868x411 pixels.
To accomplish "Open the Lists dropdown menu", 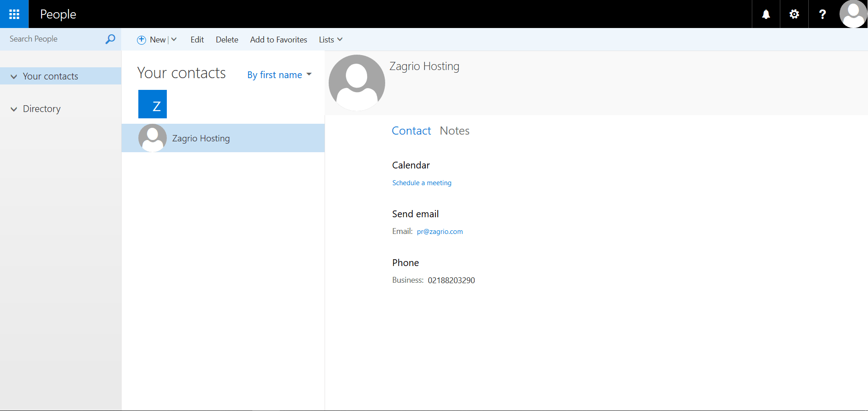I will (330, 40).
